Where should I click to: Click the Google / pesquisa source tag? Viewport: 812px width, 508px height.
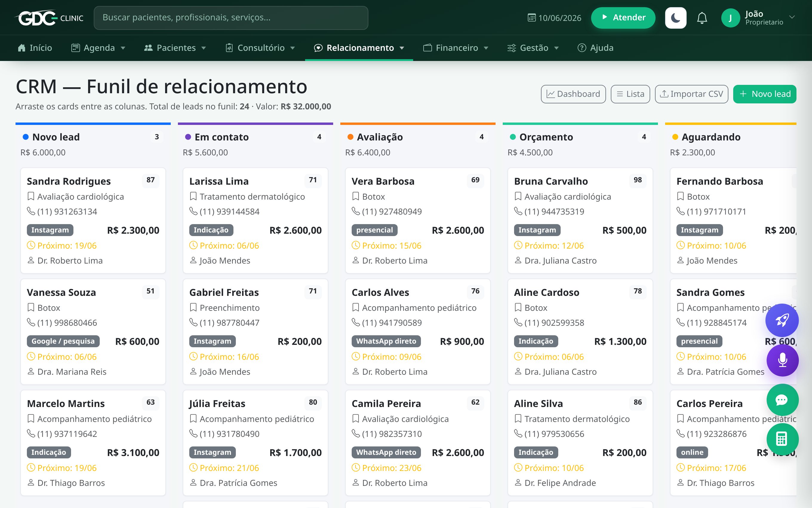63,341
